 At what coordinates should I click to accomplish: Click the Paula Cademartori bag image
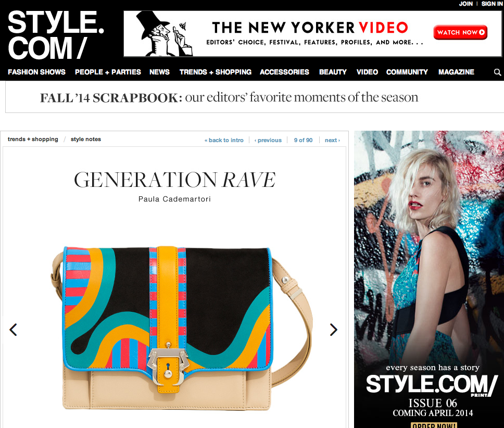182,328
